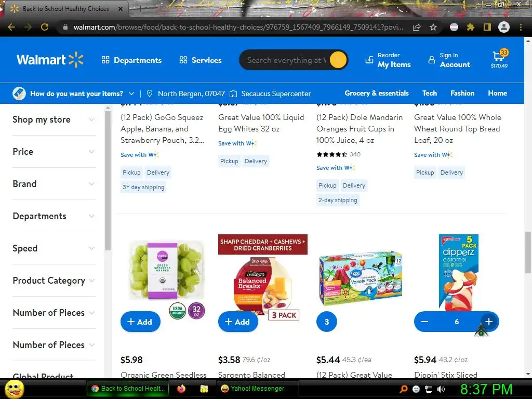Viewport: 532px width, 399px height.
Task: Expand the Price filter
Action: (x=54, y=152)
